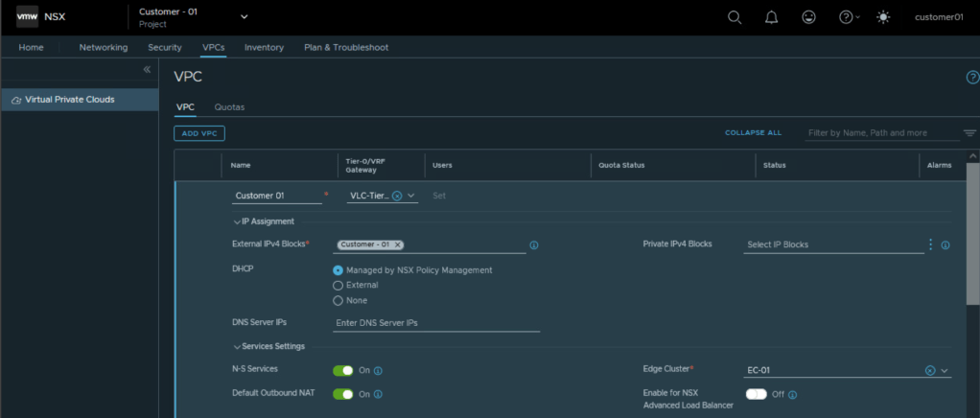Switch to the Quotas tab

tap(229, 107)
